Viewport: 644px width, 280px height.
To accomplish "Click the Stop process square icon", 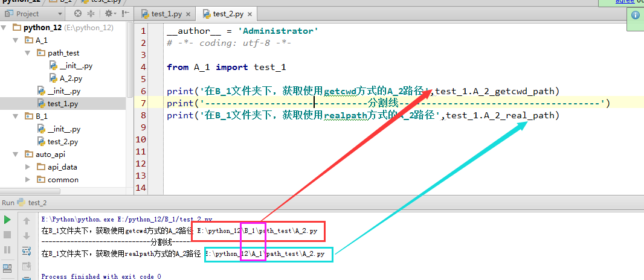I will pos(8,235).
